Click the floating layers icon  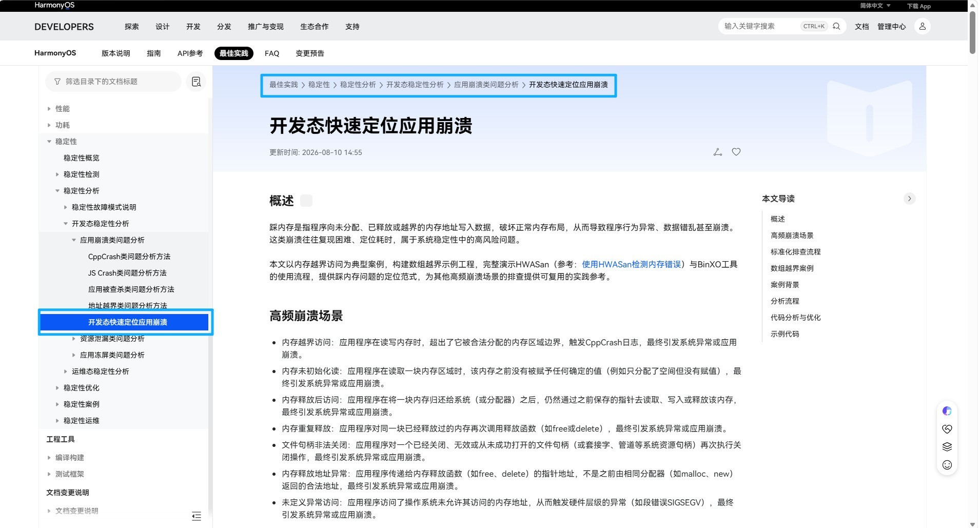[x=947, y=447]
